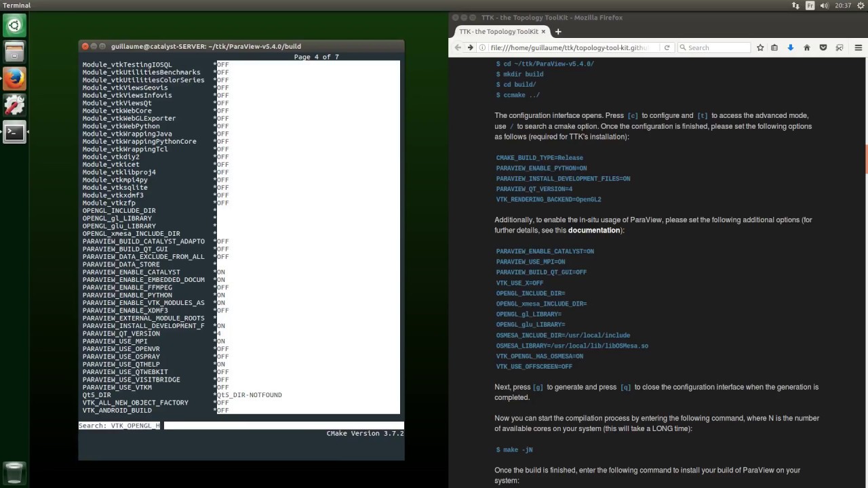868x488 pixels.
Task: Reload the current Firefox page
Action: 667,47
